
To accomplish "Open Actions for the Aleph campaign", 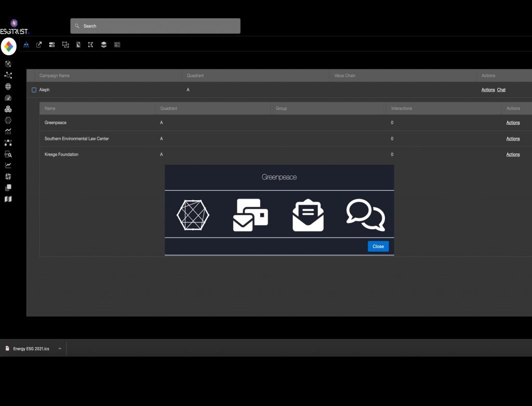I will coord(488,90).
